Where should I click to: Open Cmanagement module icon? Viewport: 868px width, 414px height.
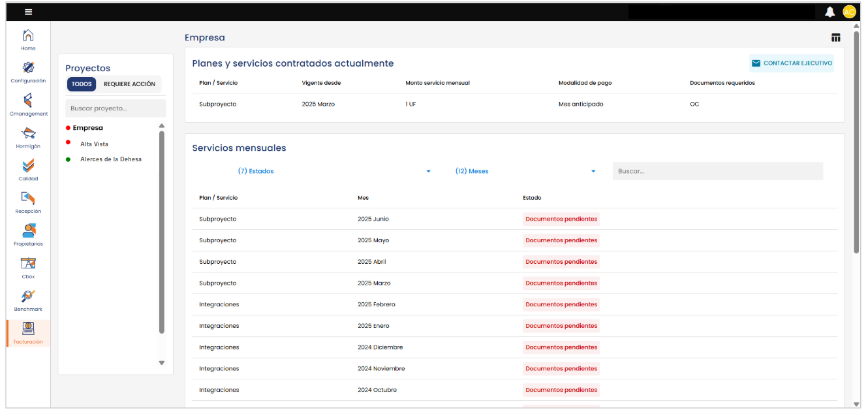point(28,101)
